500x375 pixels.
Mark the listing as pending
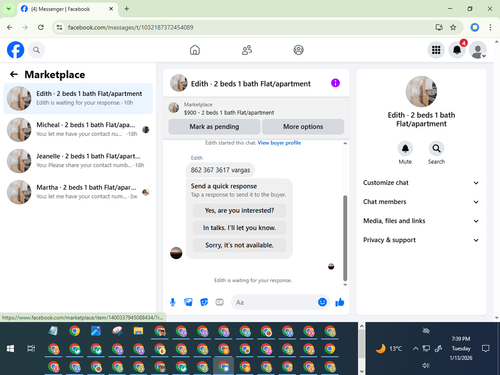[x=214, y=127]
